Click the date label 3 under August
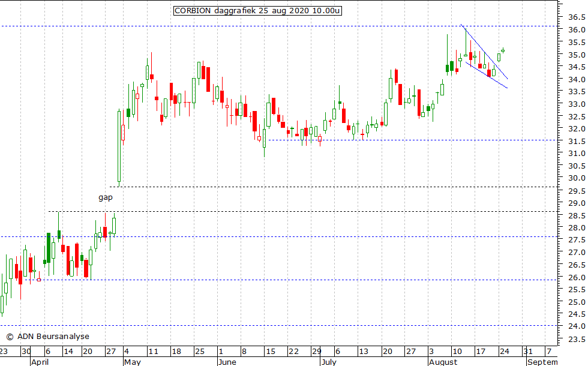 (431, 352)
